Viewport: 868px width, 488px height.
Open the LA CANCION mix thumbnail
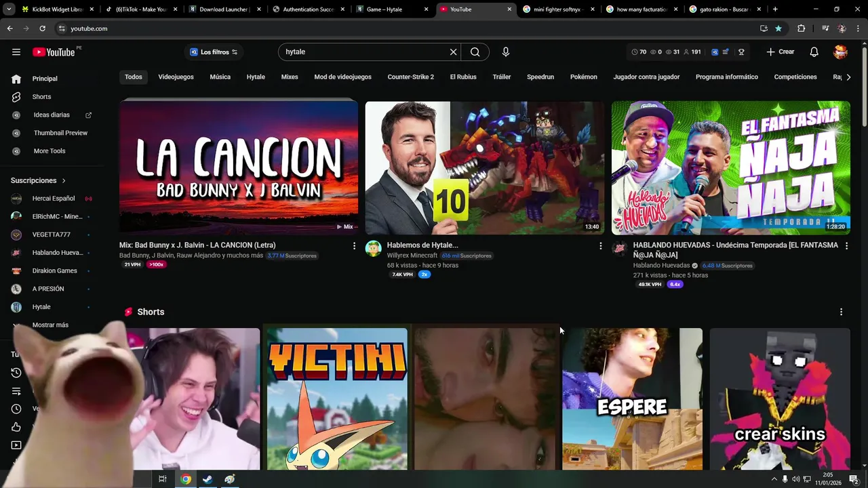point(239,167)
